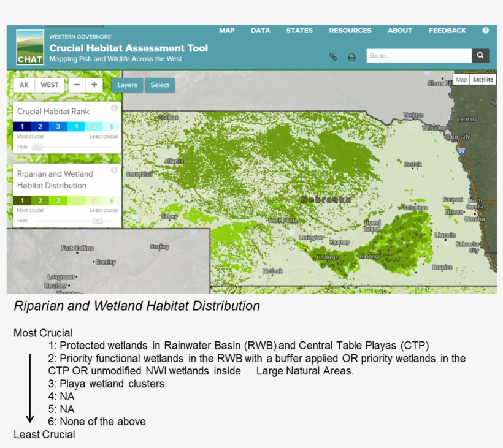Switch basemap to Satellite view
Image resolution: width=503 pixels, height=448 pixels.
483,79
